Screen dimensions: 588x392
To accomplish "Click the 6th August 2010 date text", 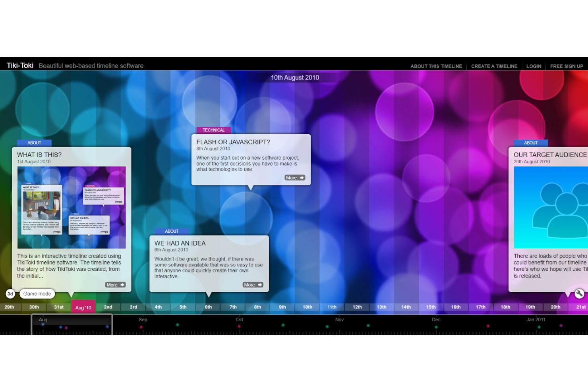I will [x=171, y=250].
